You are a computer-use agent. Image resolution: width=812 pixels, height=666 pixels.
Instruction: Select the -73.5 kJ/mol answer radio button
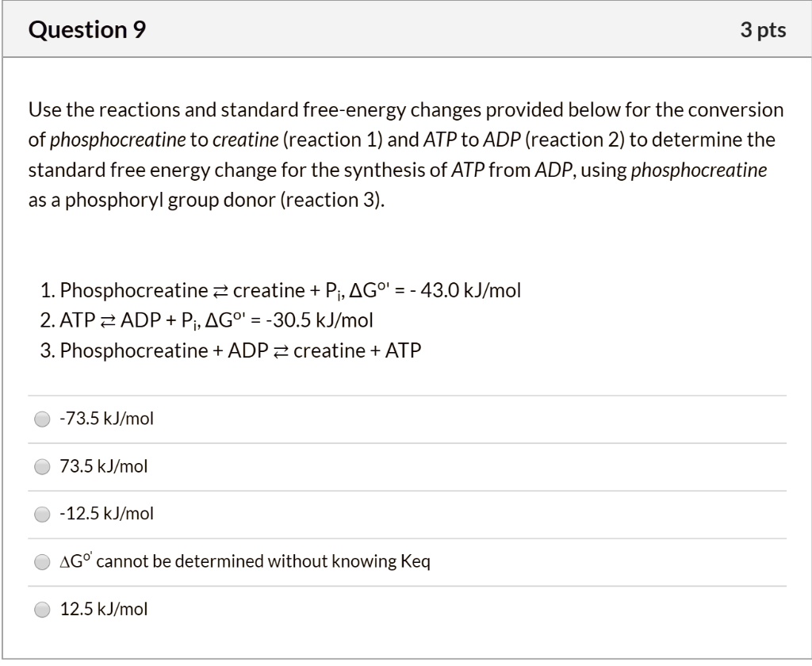pyautogui.click(x=41, y=419)
